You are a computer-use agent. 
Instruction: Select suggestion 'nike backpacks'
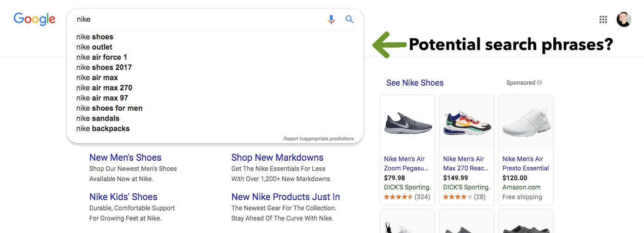coord(103,128)
